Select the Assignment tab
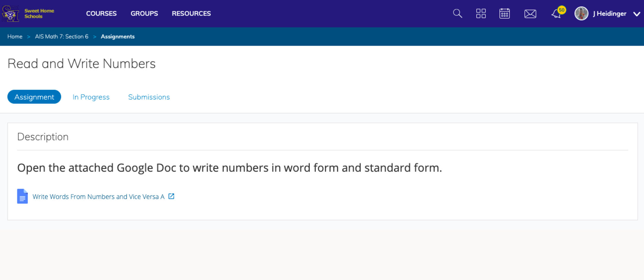 click(34, 97)
